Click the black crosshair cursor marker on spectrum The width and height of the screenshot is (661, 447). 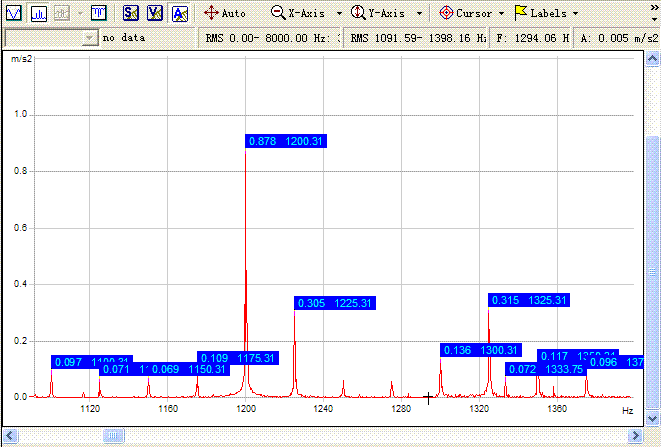428,397
